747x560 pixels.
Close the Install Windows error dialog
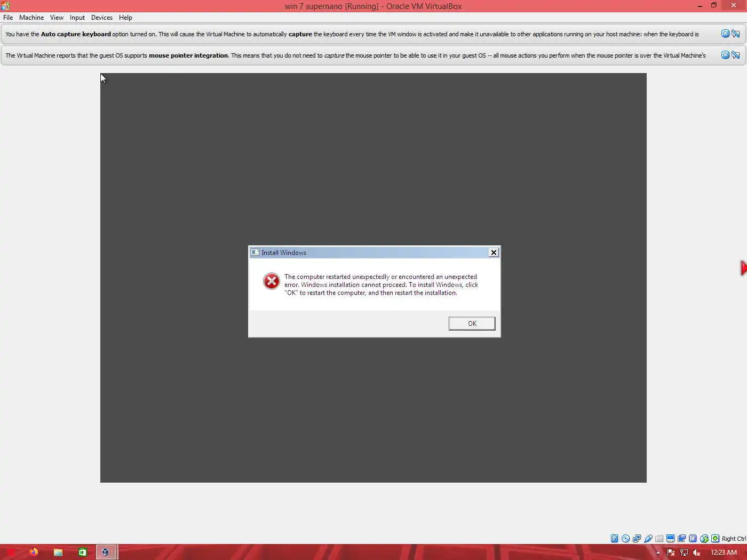(x=494, y=252)
